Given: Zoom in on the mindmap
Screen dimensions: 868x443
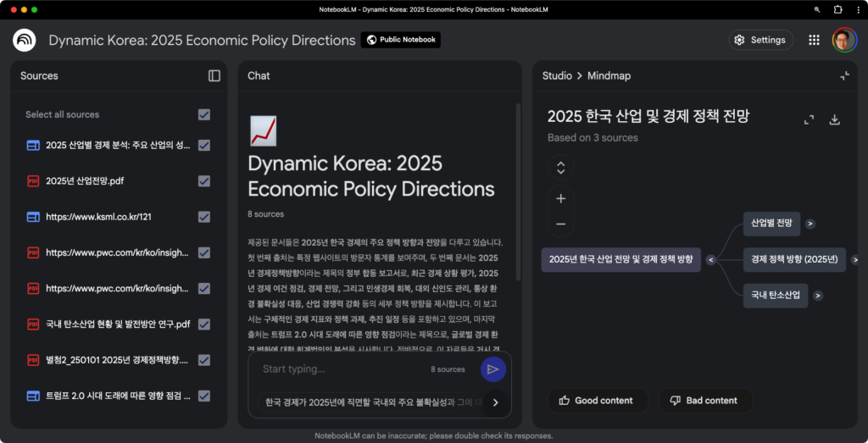Looking at the screenshot, I should 561,199.
